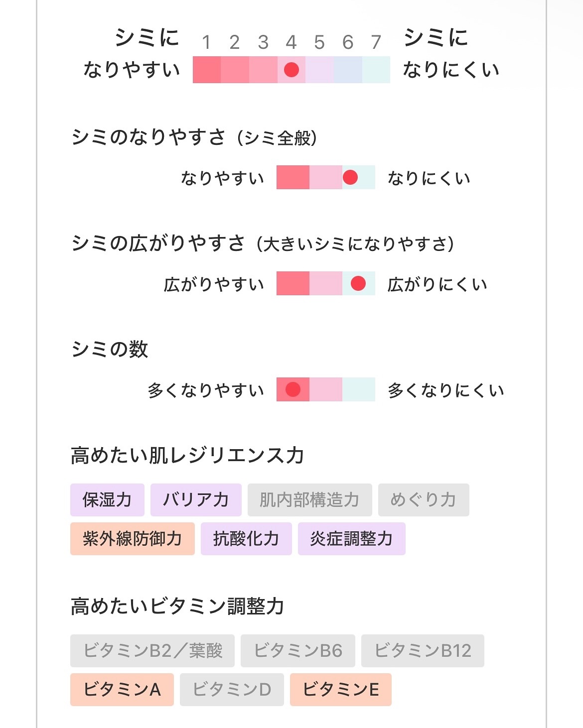Click the red dot in シミの広がりやすさ scale
This screenshot has height=728, width=583.
[358, 283]
